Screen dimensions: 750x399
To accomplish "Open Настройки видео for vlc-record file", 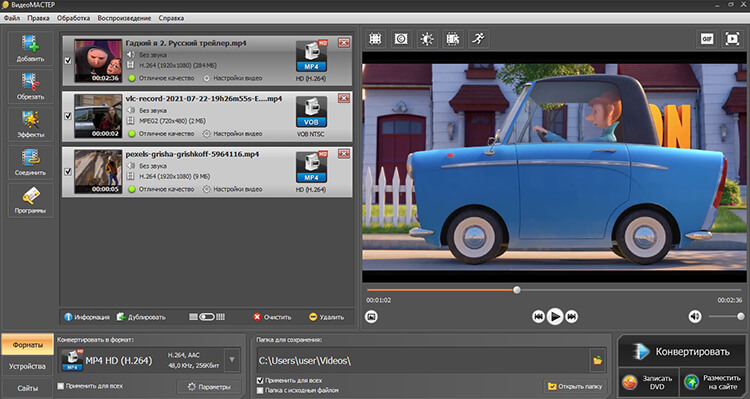I will (x=233, y=133).
